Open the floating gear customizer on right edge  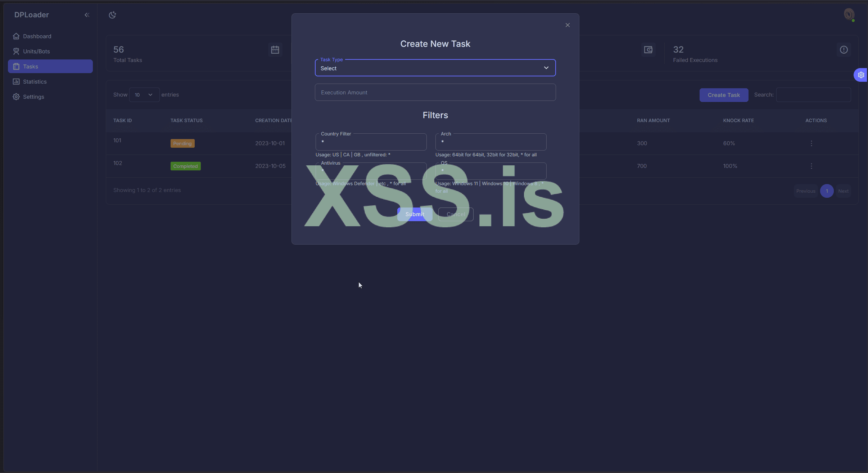coord(861,75)
